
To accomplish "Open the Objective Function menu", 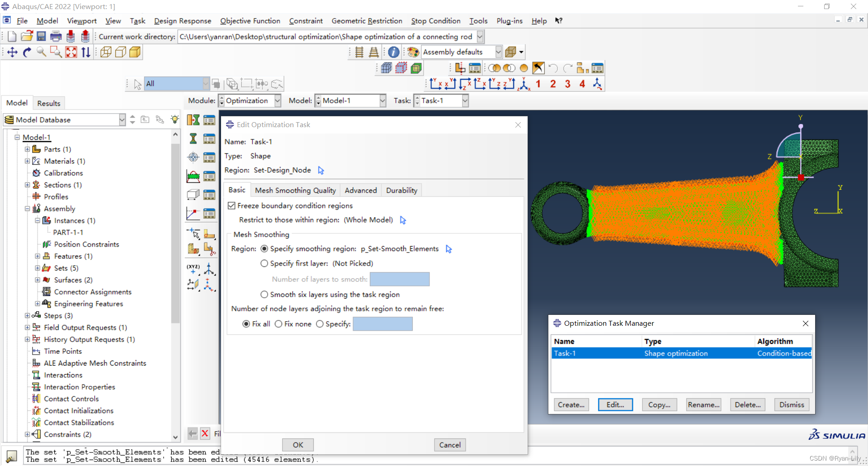I will 250,21.
